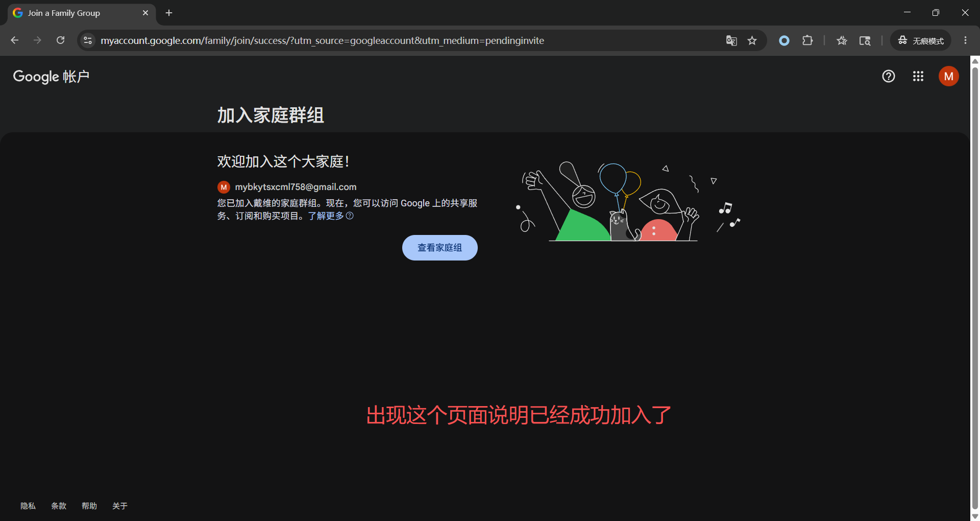
Task: Open the 了解更多 link
Action: click(x=330, y=216)
